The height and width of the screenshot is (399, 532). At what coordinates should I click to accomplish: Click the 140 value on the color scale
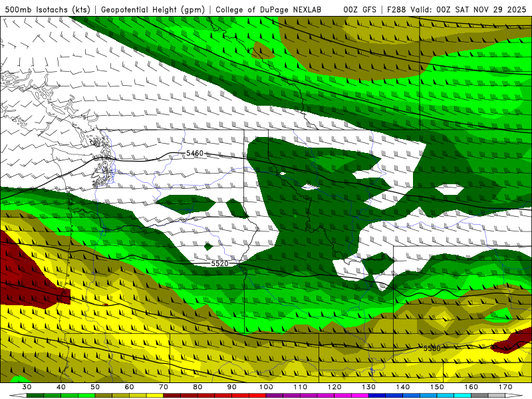403,387
